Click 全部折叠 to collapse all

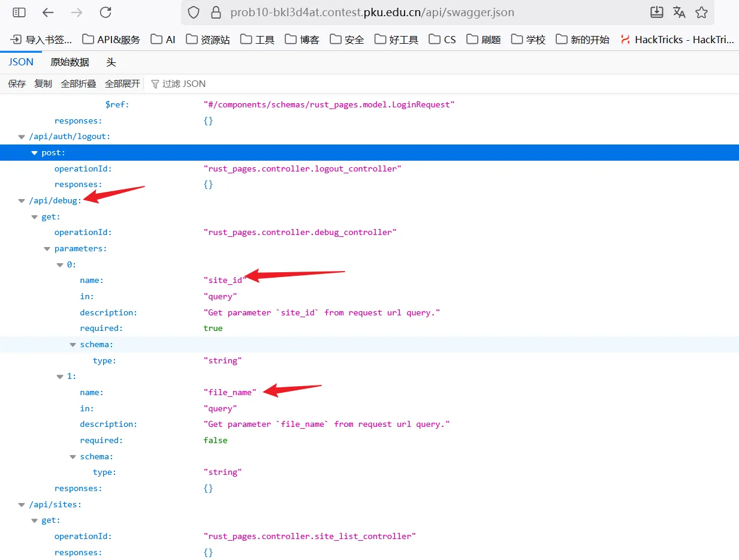(x=79, y=84)
